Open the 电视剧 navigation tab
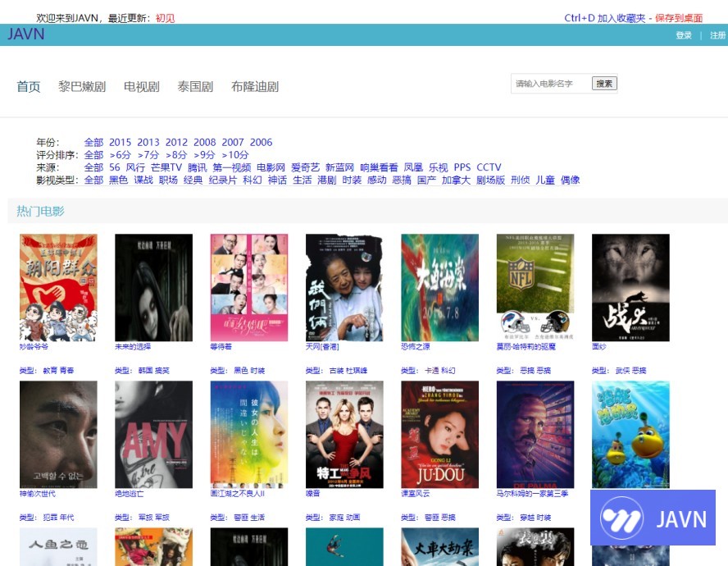Screen dimensions: 728x566 pyautogui.click(x=142, y=86)
